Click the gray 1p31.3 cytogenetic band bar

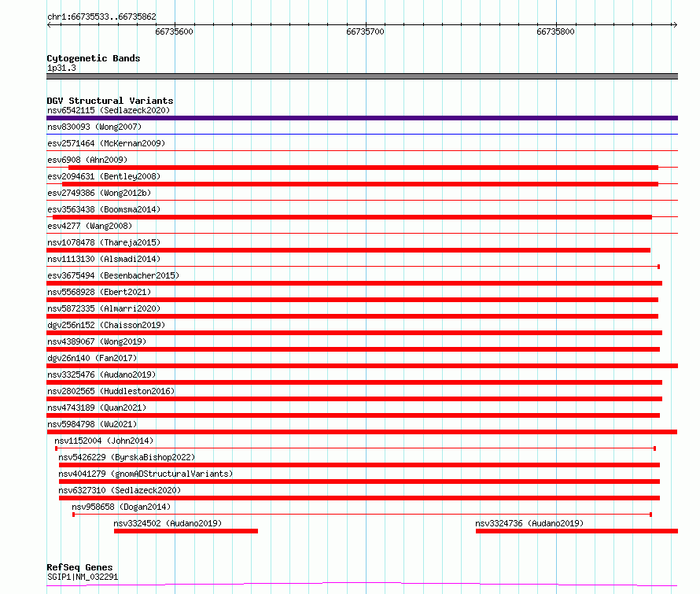point(362,76)
